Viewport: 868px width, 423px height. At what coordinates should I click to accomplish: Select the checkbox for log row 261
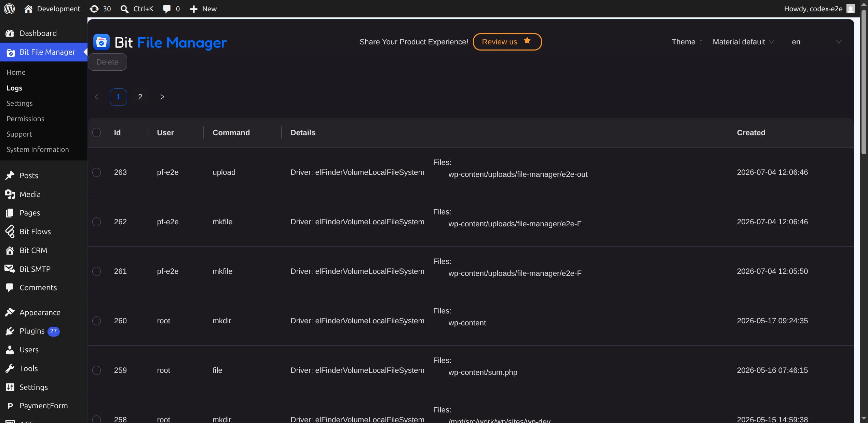[97, 271]
